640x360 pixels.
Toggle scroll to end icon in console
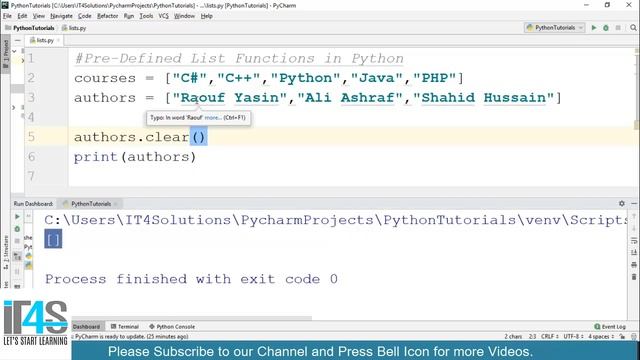point(634,253)
